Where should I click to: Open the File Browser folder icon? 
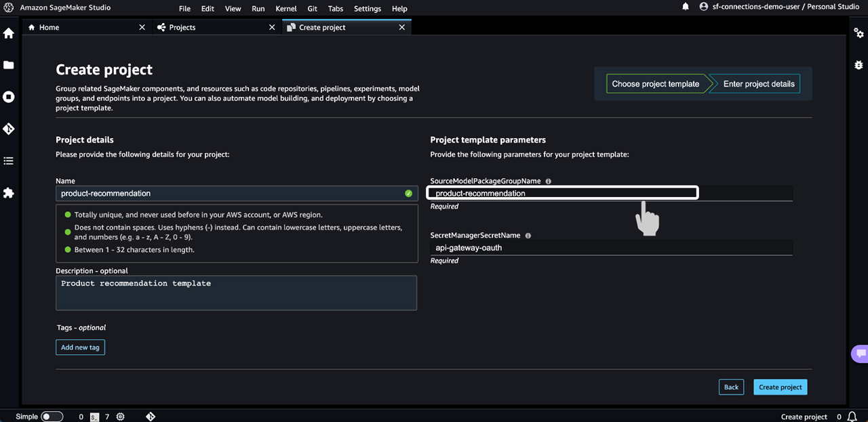9,65
